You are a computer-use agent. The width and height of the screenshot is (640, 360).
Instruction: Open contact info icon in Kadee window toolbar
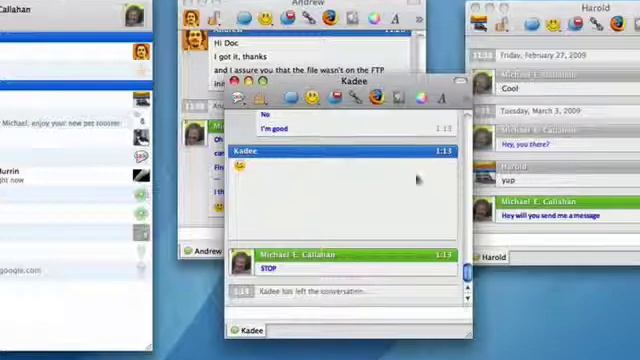pyautogui.click(x=239, y=98)
